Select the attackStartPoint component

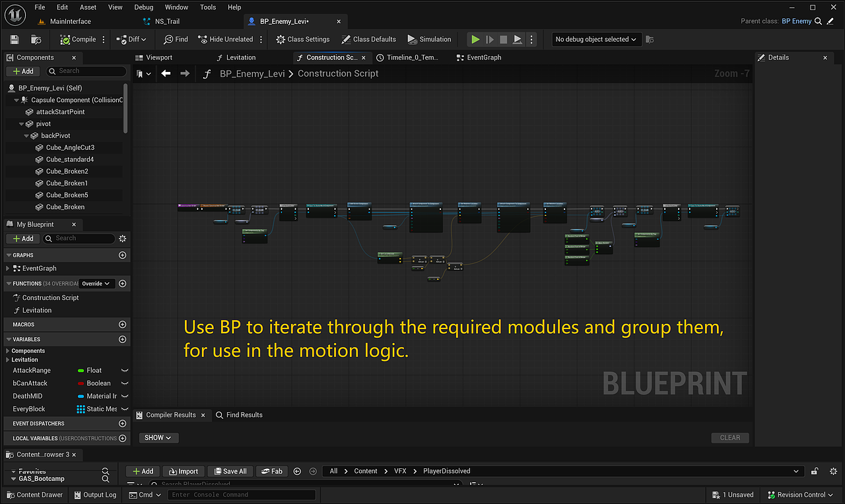(x=60, y=112)
